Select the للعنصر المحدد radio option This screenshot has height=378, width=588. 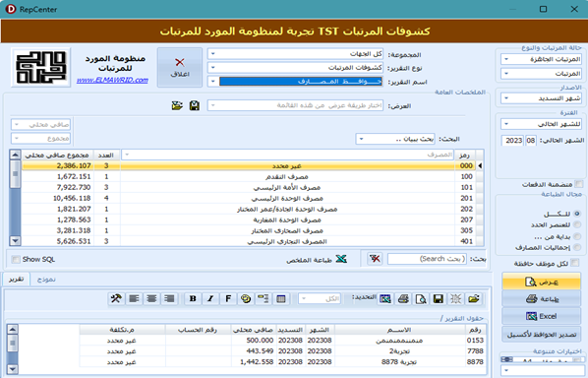tap(577, 224)
